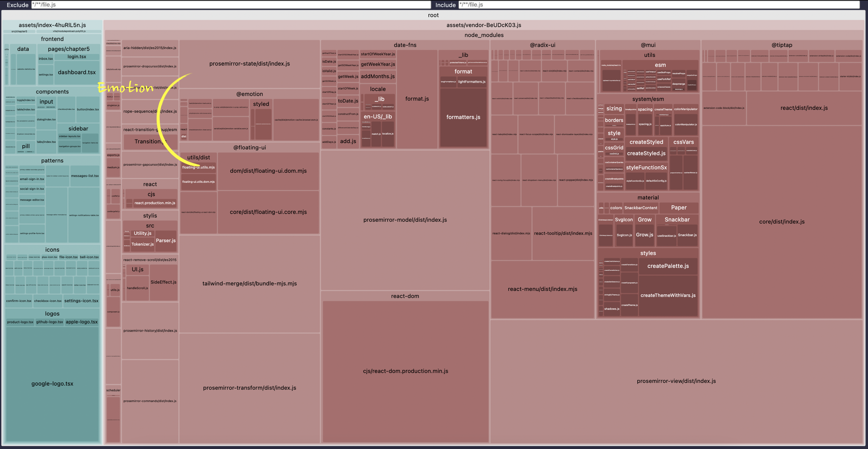This screenshot has height=449, width=868.
Task: Click the prosemirror-view/dist/index.js block
Action: point(676,381)
